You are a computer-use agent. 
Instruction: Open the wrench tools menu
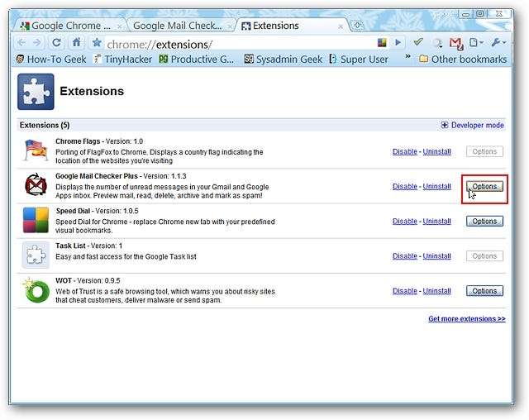(x=499, y=42)
